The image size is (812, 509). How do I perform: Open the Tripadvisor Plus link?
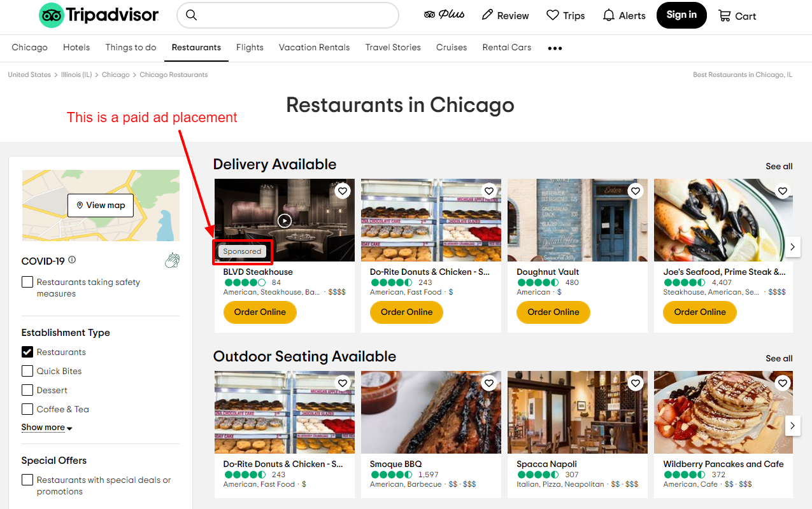[444, 15]
